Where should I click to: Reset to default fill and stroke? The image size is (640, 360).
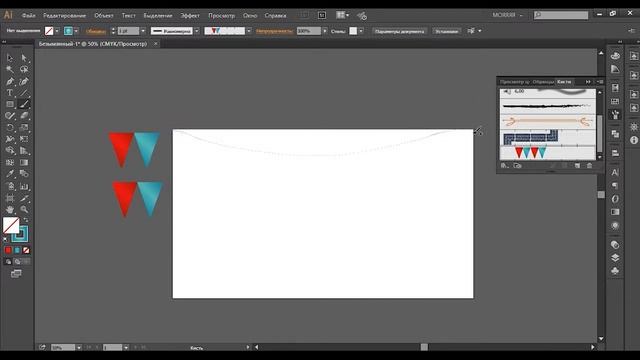(x=5, y=240)
